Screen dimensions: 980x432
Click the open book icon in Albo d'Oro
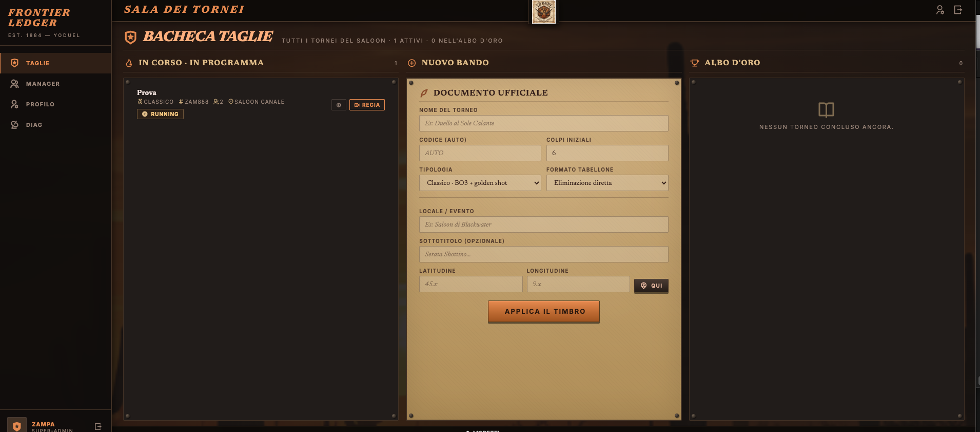(x=826, y=109)
